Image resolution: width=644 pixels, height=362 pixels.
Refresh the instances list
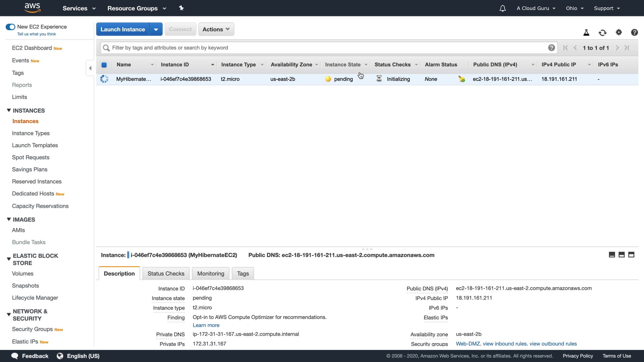(x=602, y=33)
